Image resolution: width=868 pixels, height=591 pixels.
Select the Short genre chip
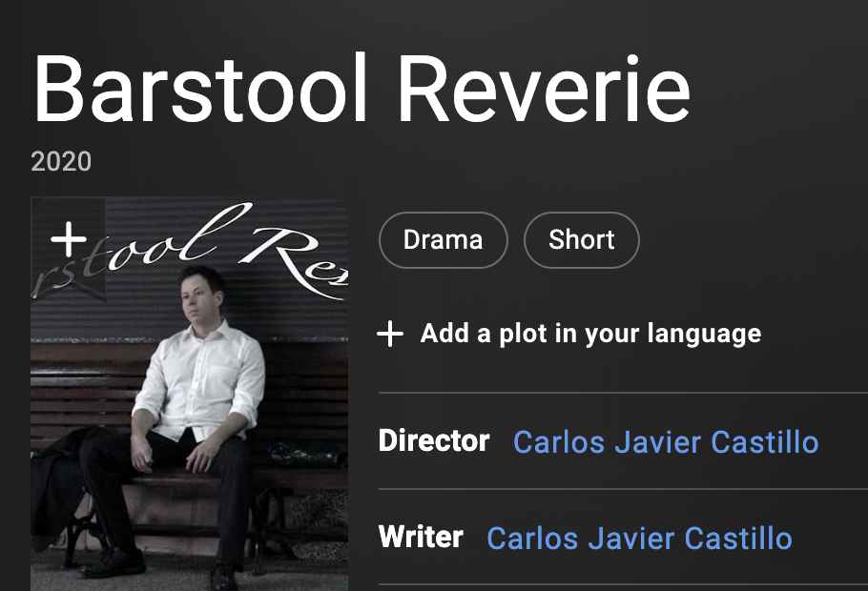(x=581, y=239)
